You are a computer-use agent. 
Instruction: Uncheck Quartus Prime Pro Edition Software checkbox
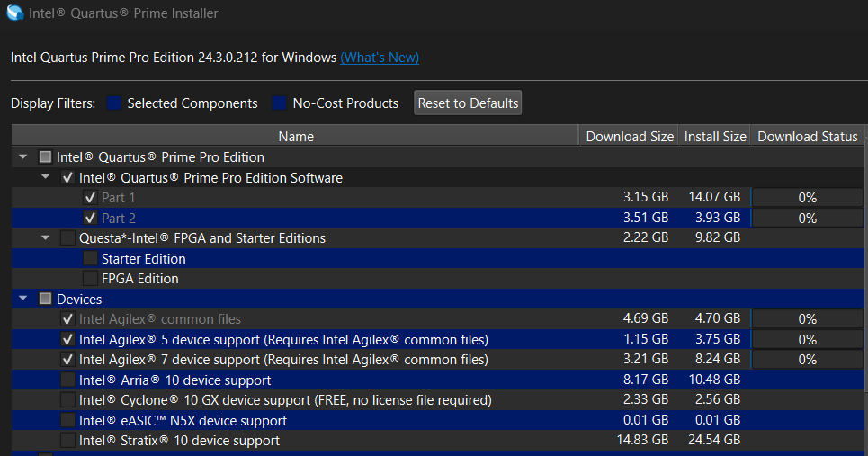tap(67, 178)
